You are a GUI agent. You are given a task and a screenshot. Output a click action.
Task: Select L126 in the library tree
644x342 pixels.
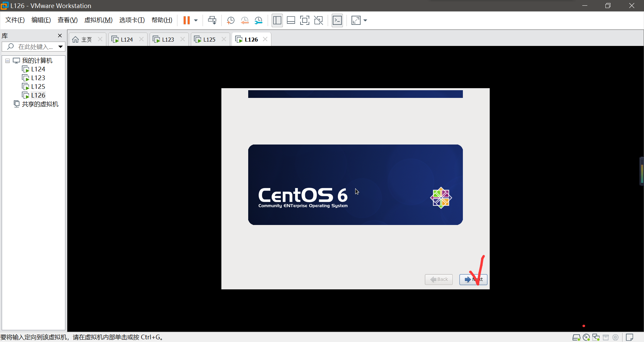[38, 95]
